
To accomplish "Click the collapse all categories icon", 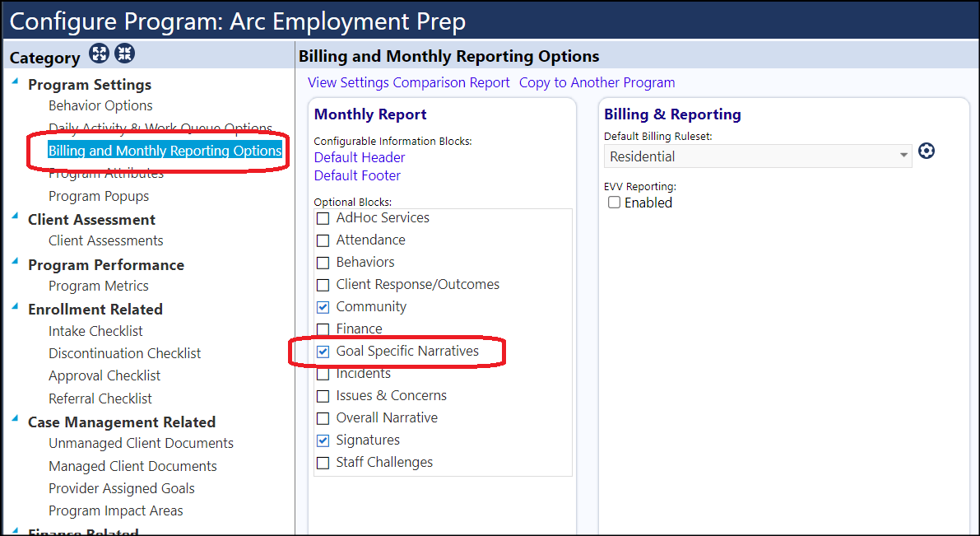I will (x=124, y=54).
